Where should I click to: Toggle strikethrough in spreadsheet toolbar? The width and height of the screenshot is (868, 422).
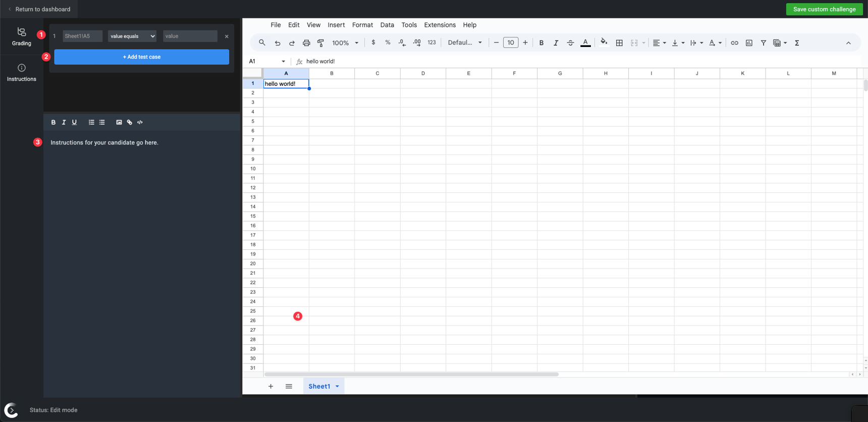point(570,43)
